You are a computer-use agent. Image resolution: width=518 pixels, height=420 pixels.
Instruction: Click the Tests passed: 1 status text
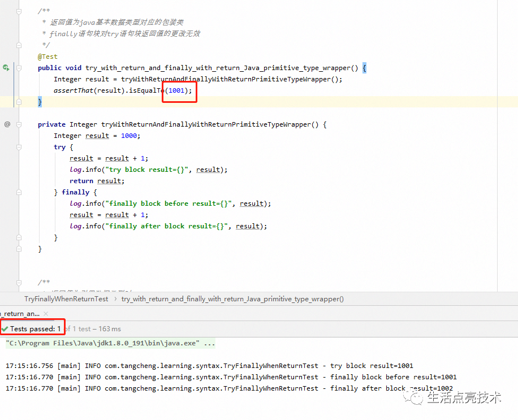click(36, 329)
